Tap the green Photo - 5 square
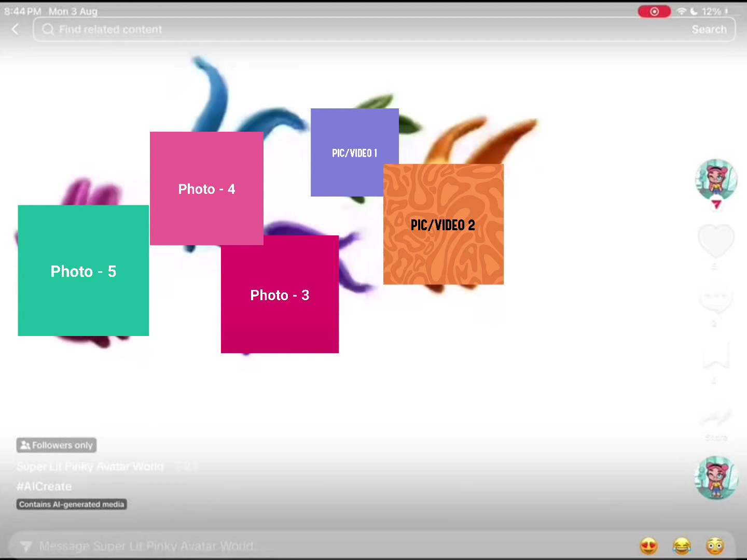Image resolution: width=747 pixels, height=560 pixels. click(x=84, y=271)
